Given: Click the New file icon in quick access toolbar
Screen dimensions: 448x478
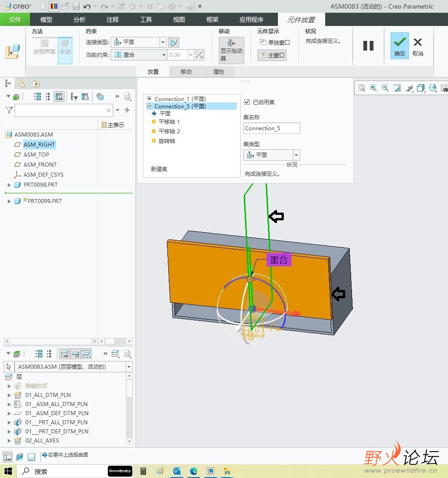Looking at the screenshot, I should [44, 6].
